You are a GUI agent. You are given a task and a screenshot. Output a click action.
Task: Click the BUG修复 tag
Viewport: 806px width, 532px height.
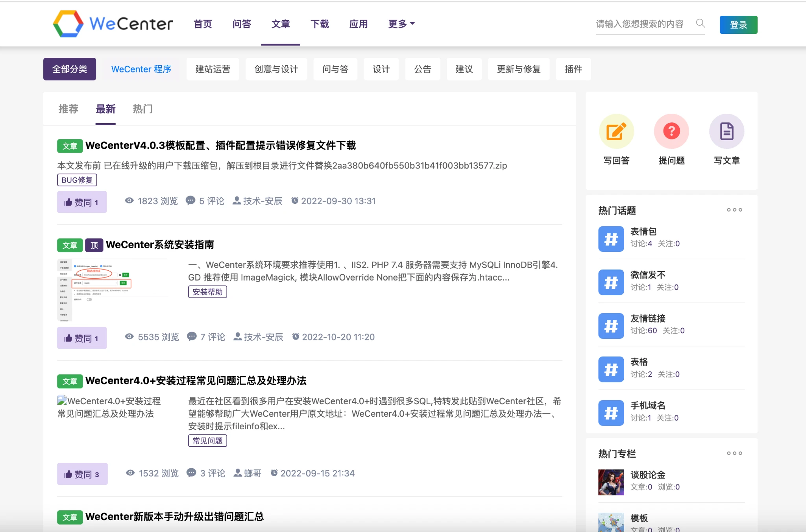coord(77,180)
